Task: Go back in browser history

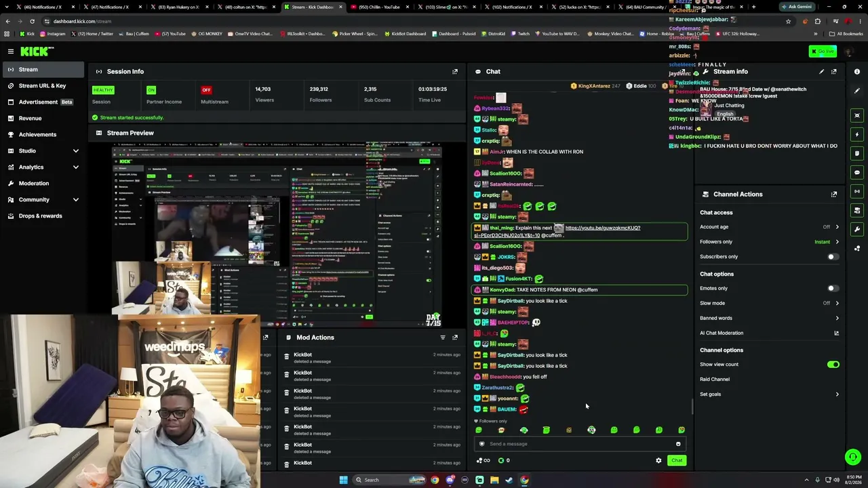Action: pyautogui.click(x=7, y=21)
